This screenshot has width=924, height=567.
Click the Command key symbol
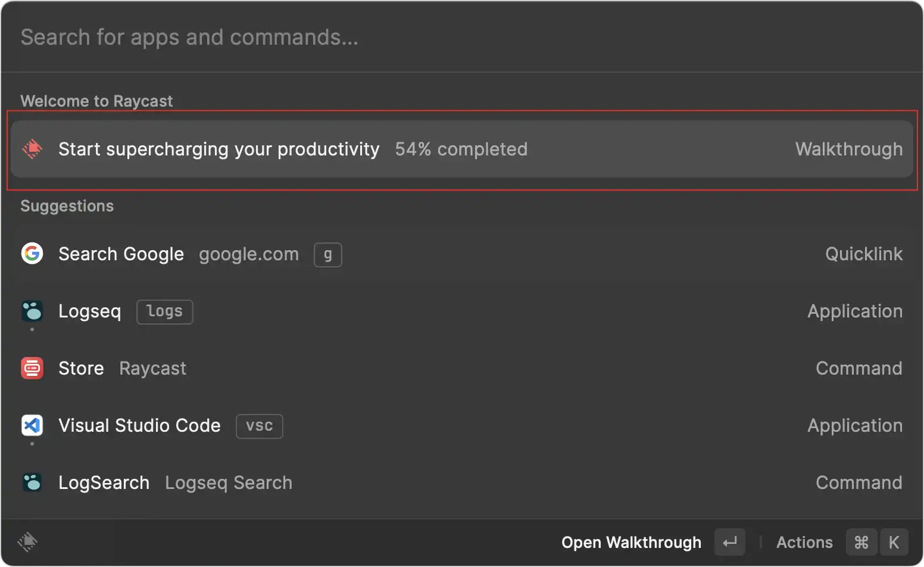[x=861, y=543]
